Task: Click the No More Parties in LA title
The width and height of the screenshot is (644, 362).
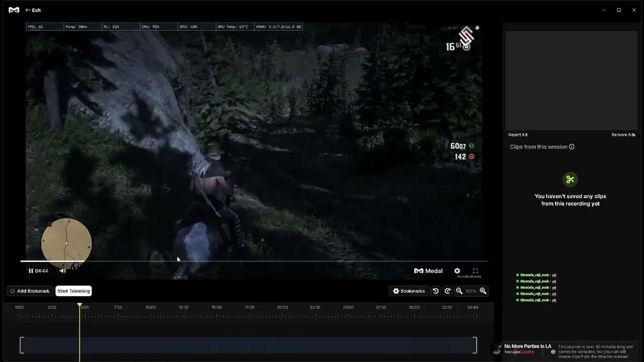Action: pos(528,346)
